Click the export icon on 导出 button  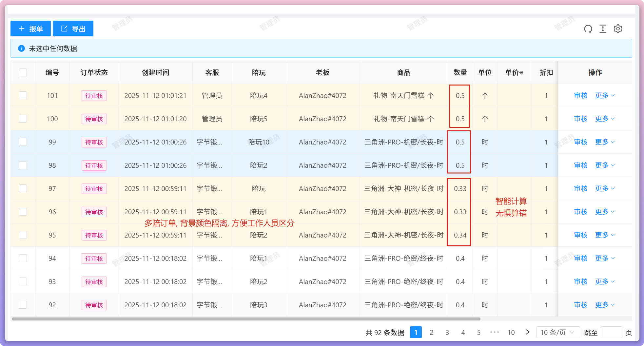pos(64,29)
